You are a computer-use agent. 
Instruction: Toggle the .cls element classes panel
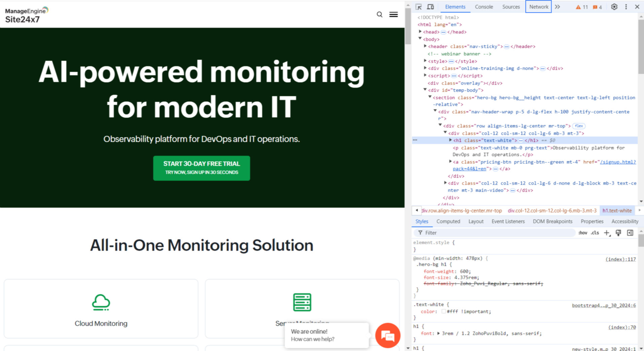[595, 233]
